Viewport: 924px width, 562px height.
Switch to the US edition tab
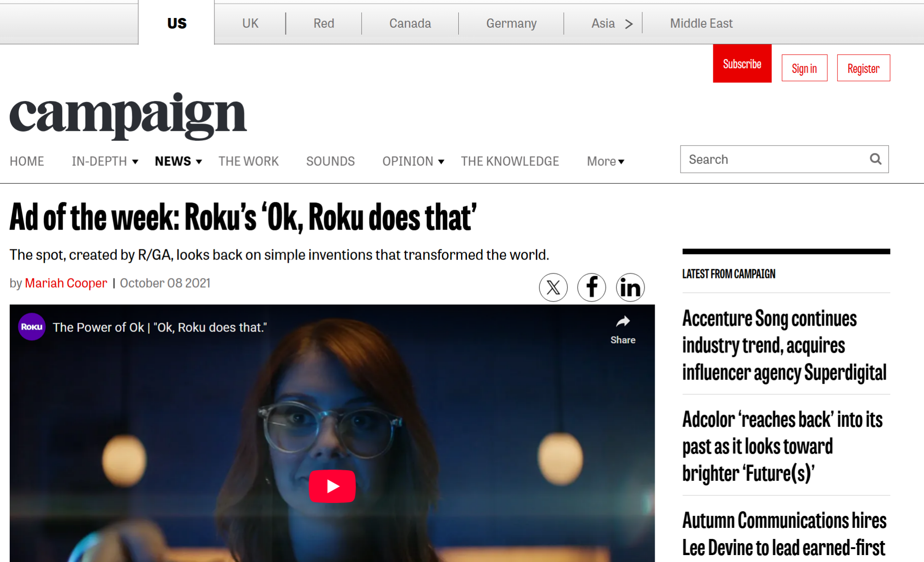pos(176,23)
